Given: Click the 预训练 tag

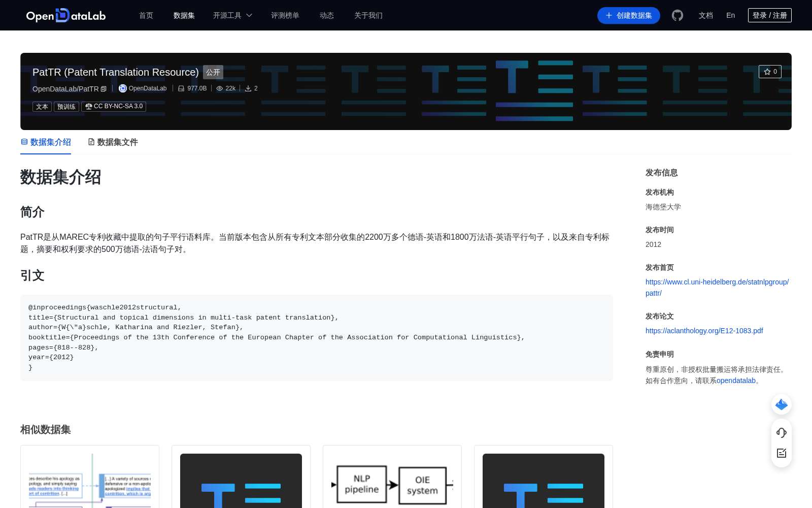Looking at the screenshot, I should coord(66,107).
